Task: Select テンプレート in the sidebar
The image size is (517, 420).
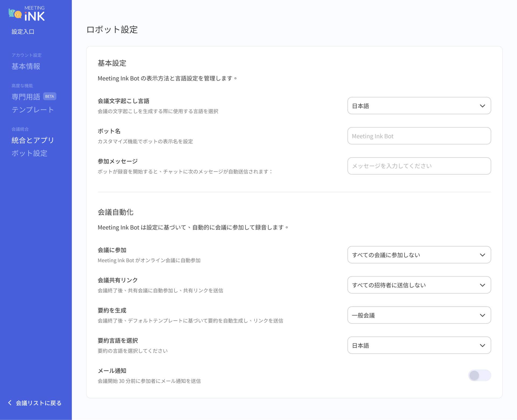Action: click(x=33, y=110)
